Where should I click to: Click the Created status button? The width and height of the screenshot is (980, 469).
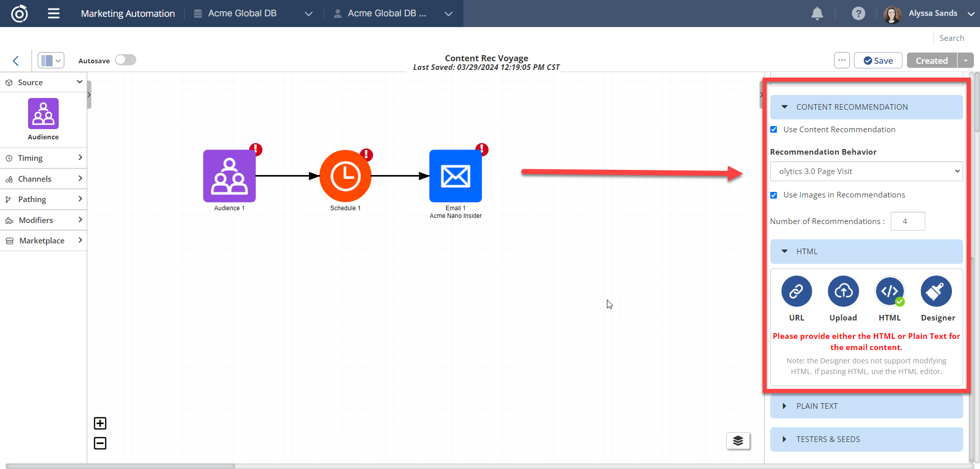coord(932,61)
